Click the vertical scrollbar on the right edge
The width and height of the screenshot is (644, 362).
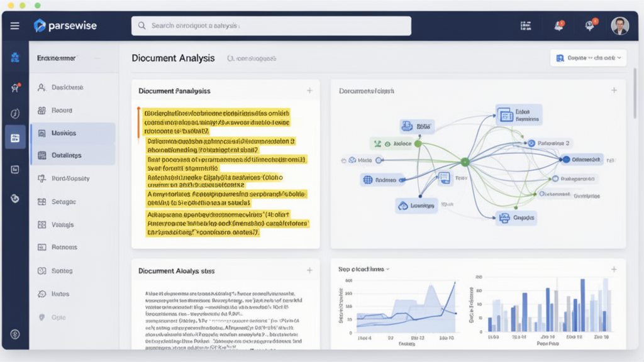pyautogui.click(x=635, y=92)
